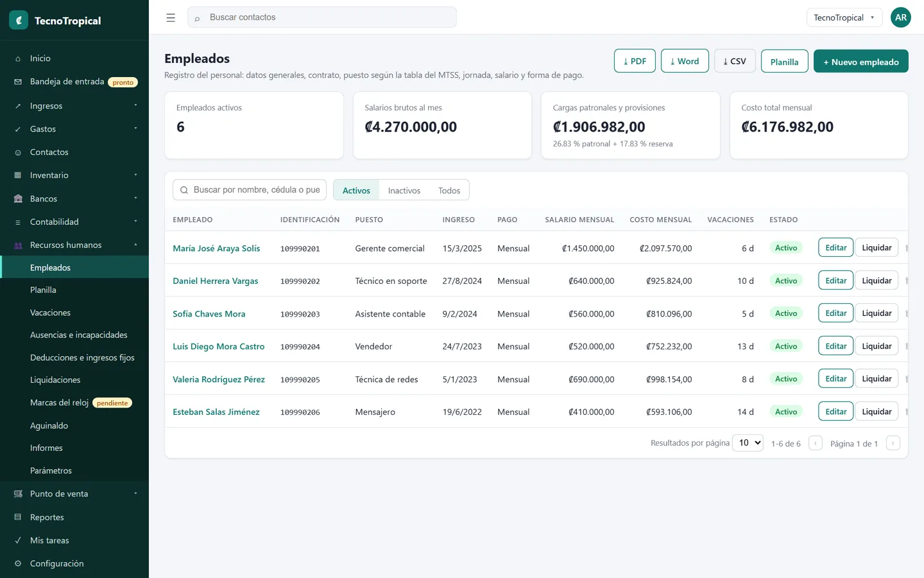Open the TecnoTropical company dropdown
This screenshot has width=924, height=578.
click(844, 17)
